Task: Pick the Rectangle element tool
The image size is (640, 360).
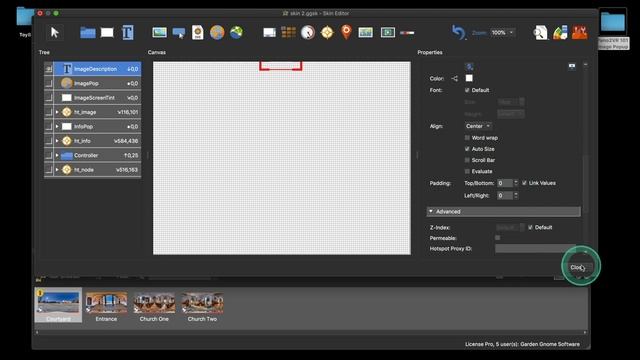Action: click(107, 32)
